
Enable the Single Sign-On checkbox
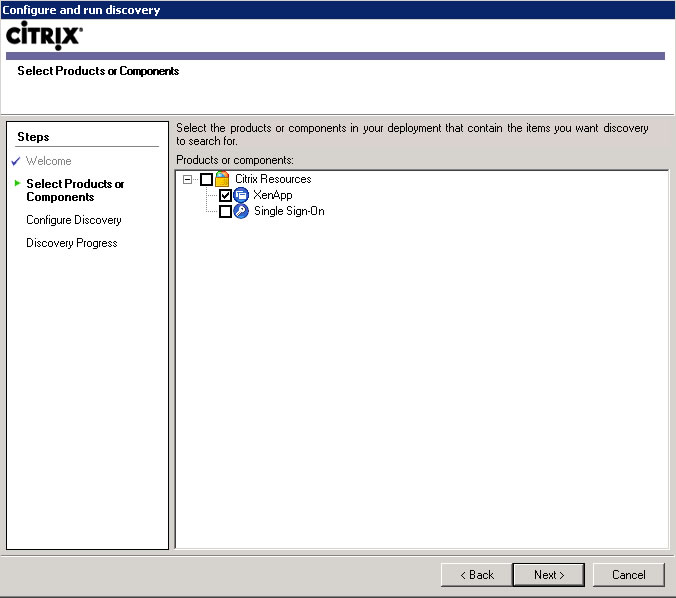(225, 211)
